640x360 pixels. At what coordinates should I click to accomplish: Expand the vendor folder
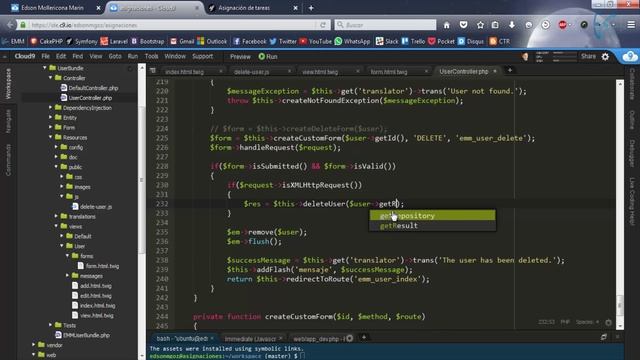click(33, 344)
